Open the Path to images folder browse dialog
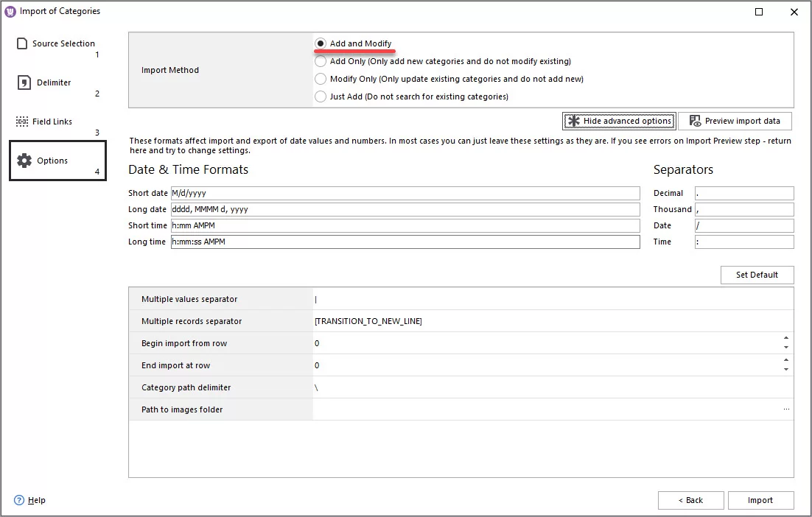812x517 pixels. tap(785, 409)
